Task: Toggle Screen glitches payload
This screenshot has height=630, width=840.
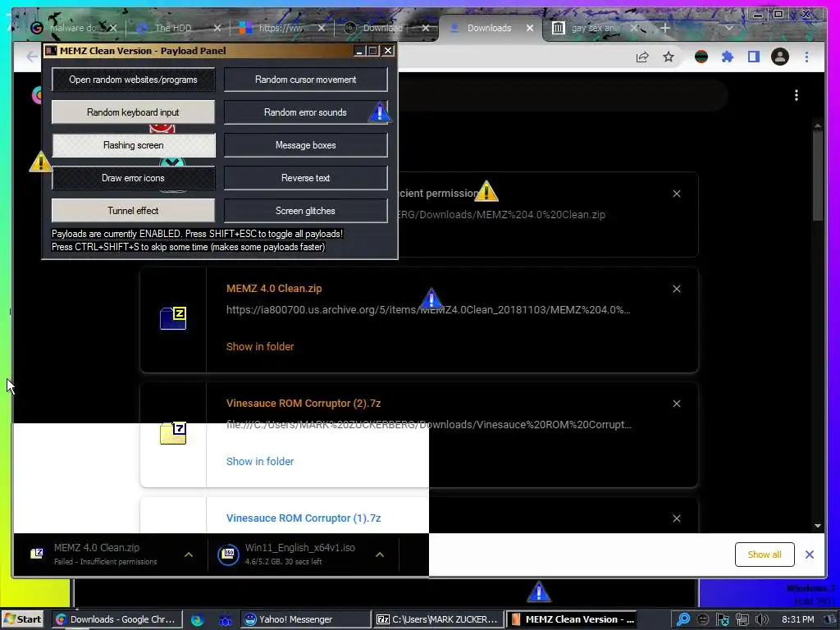Action: (305, 211)
